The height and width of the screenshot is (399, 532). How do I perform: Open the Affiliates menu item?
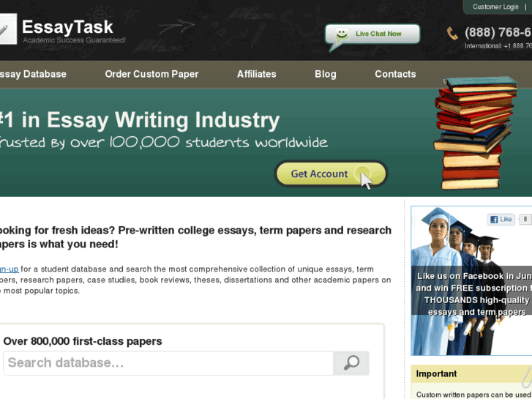pyautogui.click(x=257, y=74)
